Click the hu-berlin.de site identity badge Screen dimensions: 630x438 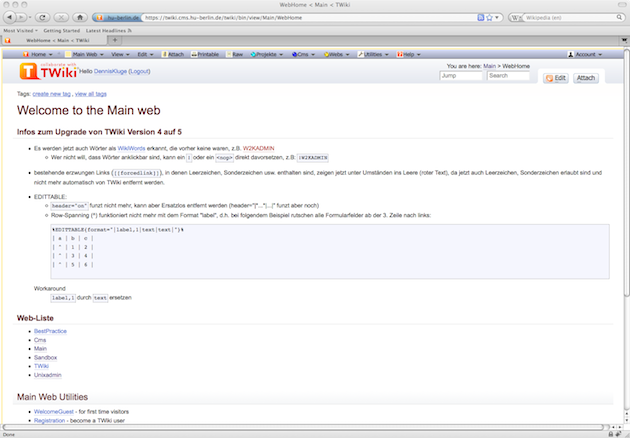click(x=117, y=17)
